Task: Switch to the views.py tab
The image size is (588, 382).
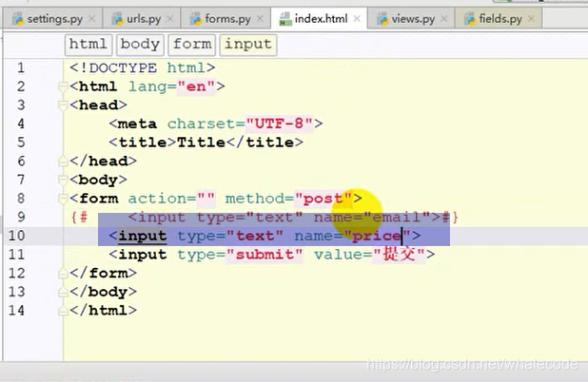Action: (411, 19)
